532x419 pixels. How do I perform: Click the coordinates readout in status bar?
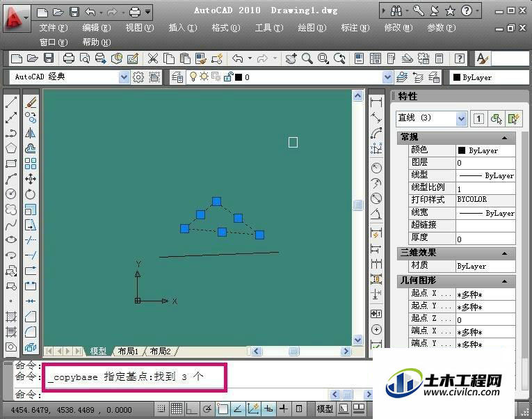pyautogui.click(x=71, y=410)
